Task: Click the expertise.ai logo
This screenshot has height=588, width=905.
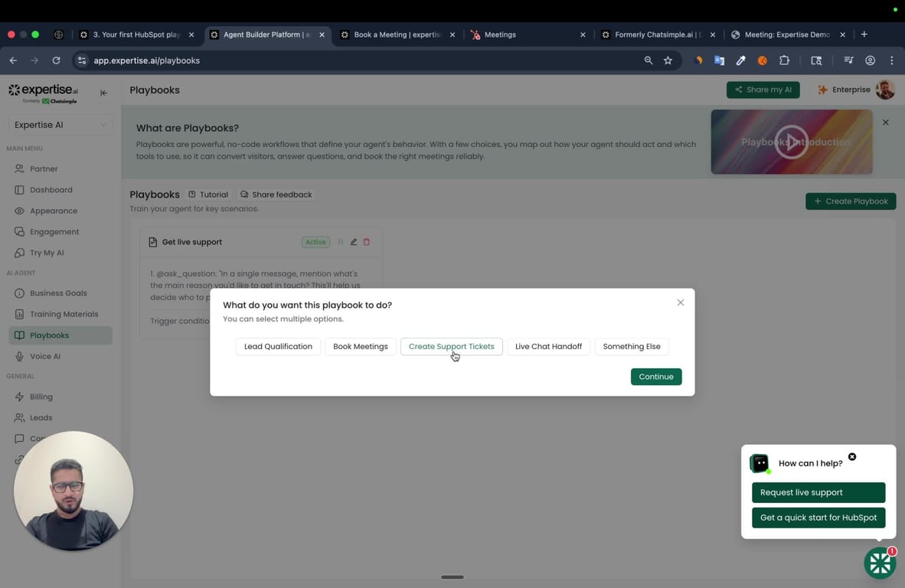Action: click(44, 93)
